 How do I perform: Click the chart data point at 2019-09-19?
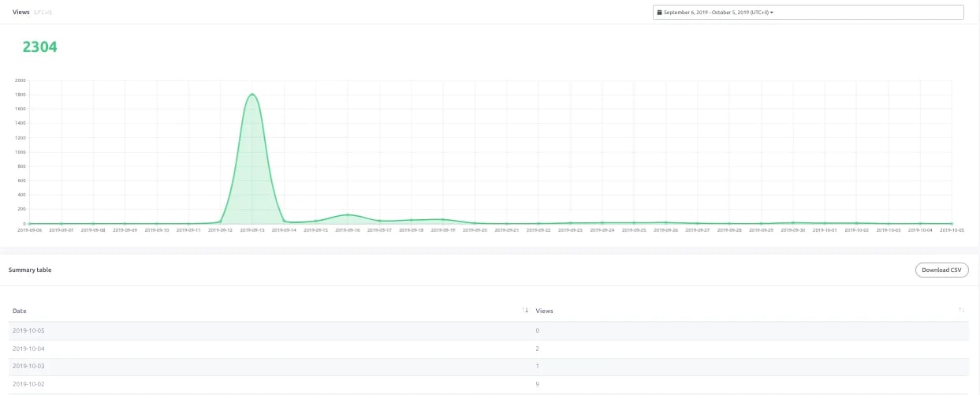pos(443,219)
